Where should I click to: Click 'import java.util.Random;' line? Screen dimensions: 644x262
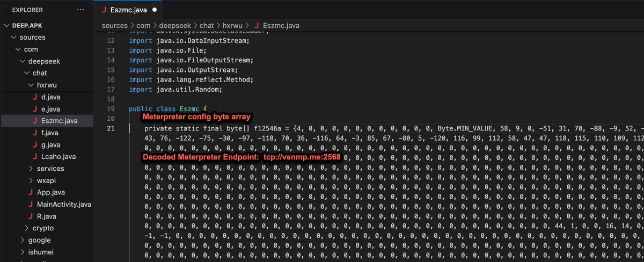[175, 89]
